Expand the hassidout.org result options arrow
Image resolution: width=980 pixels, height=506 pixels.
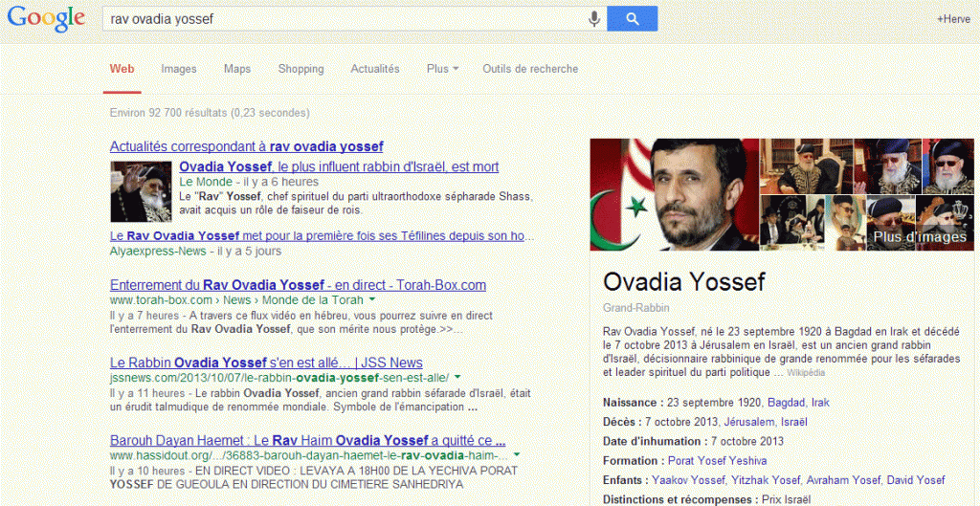tap(516, 454)
